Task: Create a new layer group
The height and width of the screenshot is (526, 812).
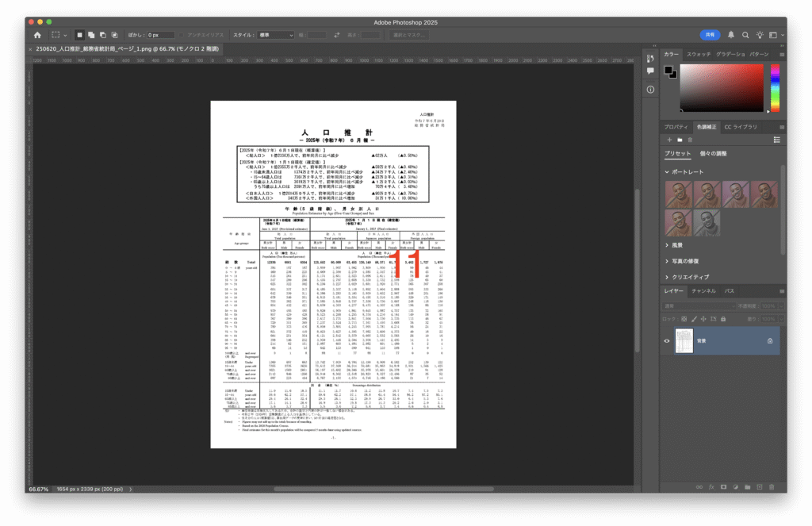Action: (747, 487)
